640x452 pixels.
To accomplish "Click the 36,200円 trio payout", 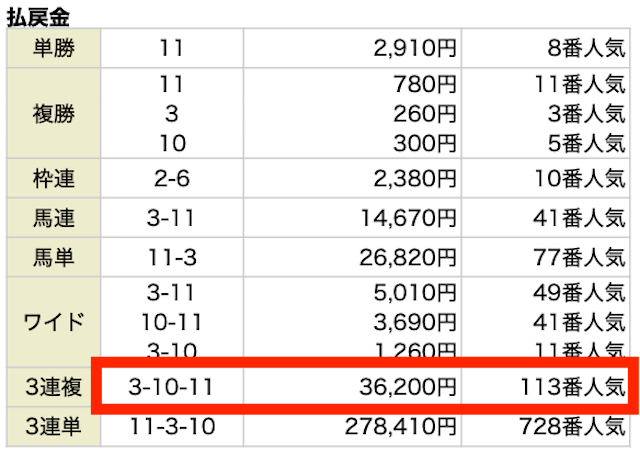I will [x=407, y=387].
